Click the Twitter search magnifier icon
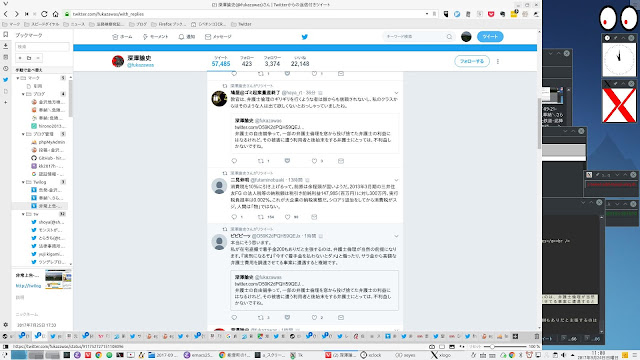640x360 pixels. coord(449,37)
